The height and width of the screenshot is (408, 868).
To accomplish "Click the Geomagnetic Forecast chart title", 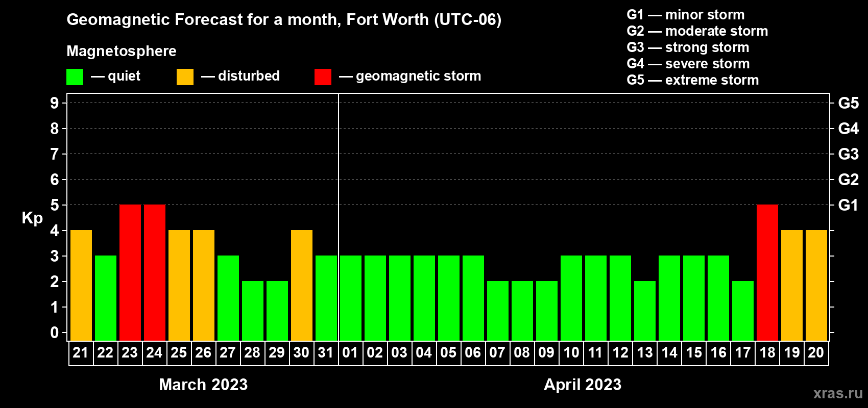I will pos(284,20).
